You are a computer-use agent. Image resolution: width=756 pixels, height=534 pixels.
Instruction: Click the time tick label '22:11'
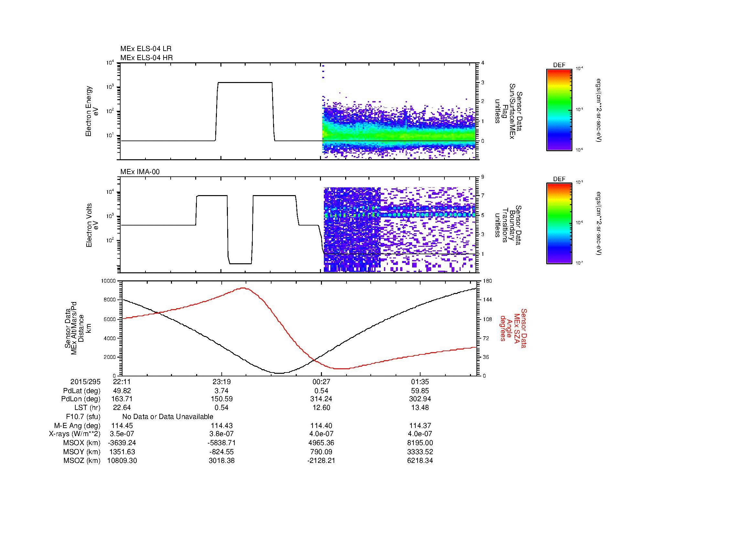tap(122, 382)
